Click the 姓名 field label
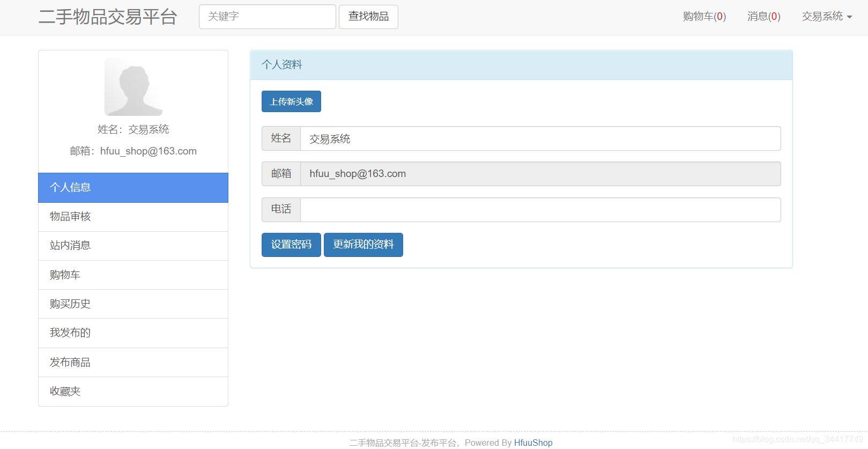The width and height of the screenshot is (868, 449). tap(281, 138)
